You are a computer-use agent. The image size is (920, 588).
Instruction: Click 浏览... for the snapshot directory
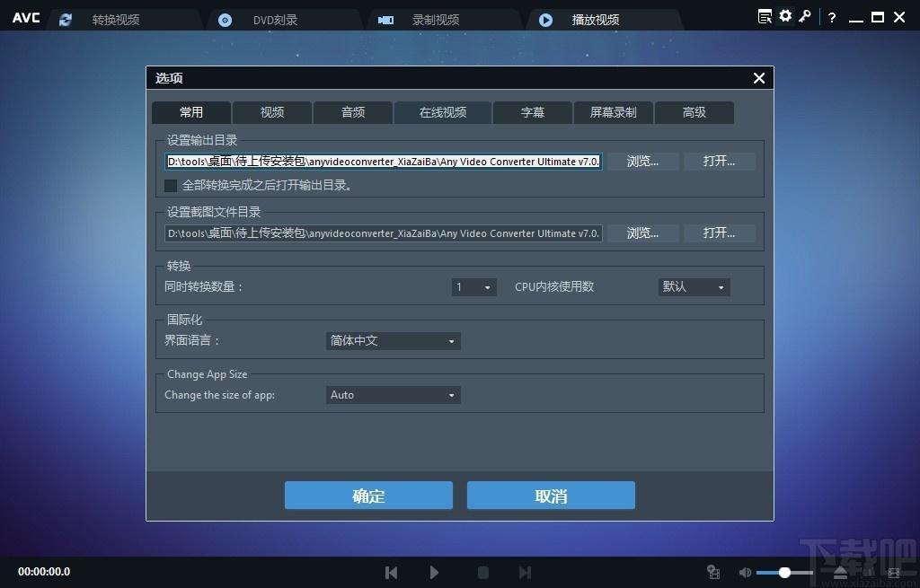click(643, 233)
